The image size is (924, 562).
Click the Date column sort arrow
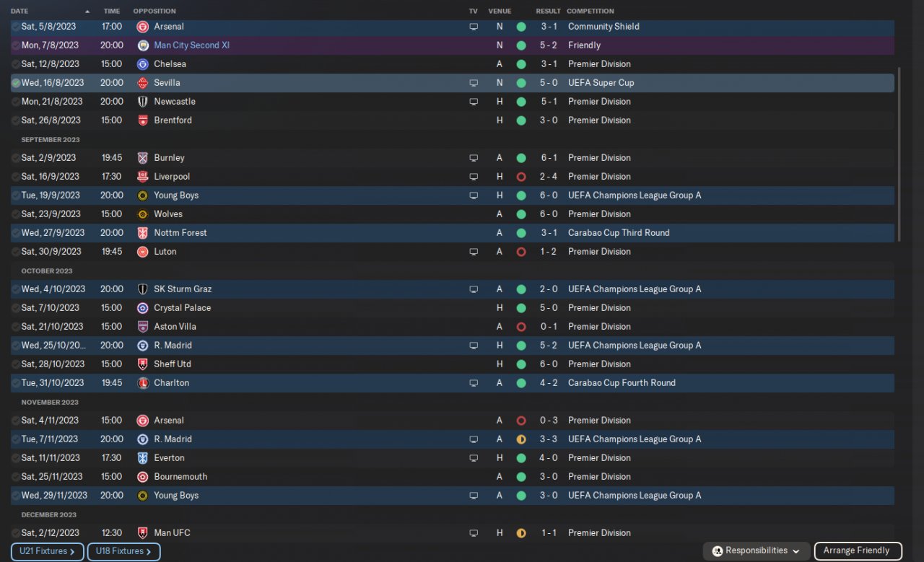coord(87,12)
